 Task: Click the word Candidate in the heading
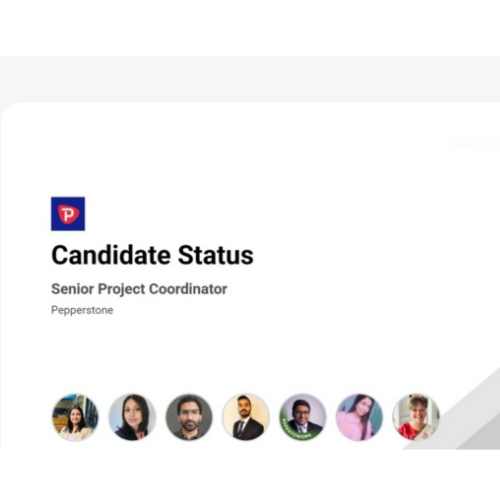pyautogui.click(x=111, y=255)
